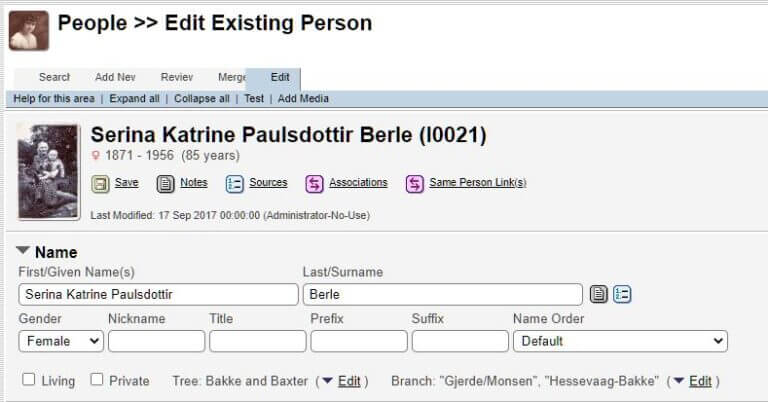This screenshot has width=768, height=402.
Task: Click the Expand all link
Action: (134, 99)
